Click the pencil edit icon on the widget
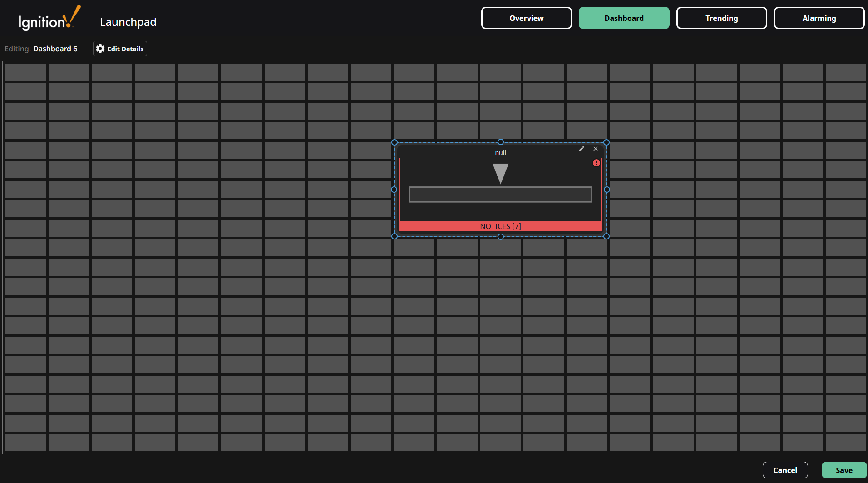The width and height of the screenshot is (868, 483). 582,149
